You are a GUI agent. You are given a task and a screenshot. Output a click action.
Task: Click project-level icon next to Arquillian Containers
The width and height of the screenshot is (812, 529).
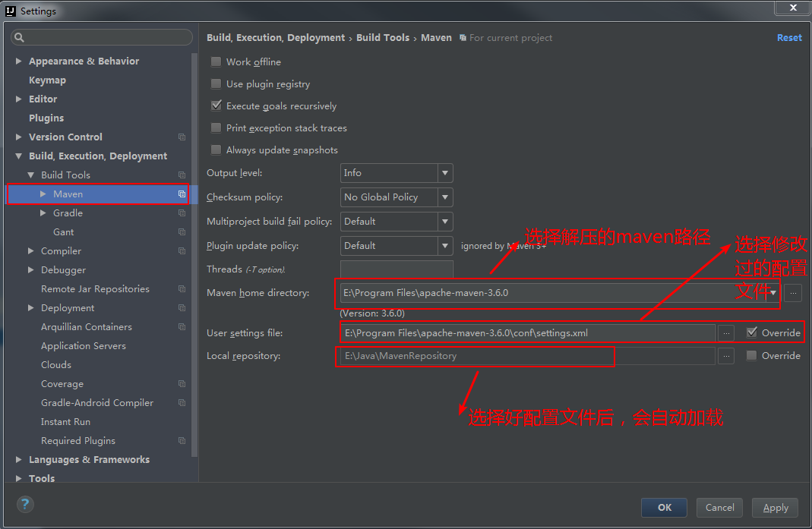[x=182, y=327]
